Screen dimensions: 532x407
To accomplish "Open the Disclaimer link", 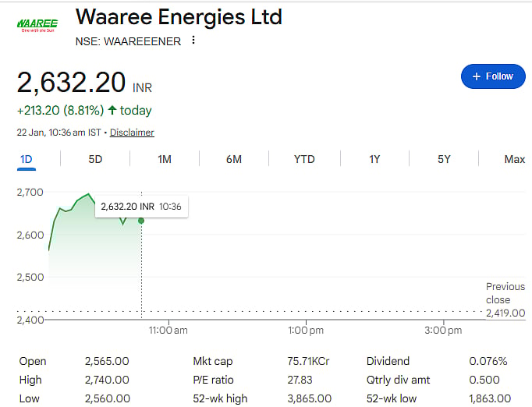I will 132,133.
